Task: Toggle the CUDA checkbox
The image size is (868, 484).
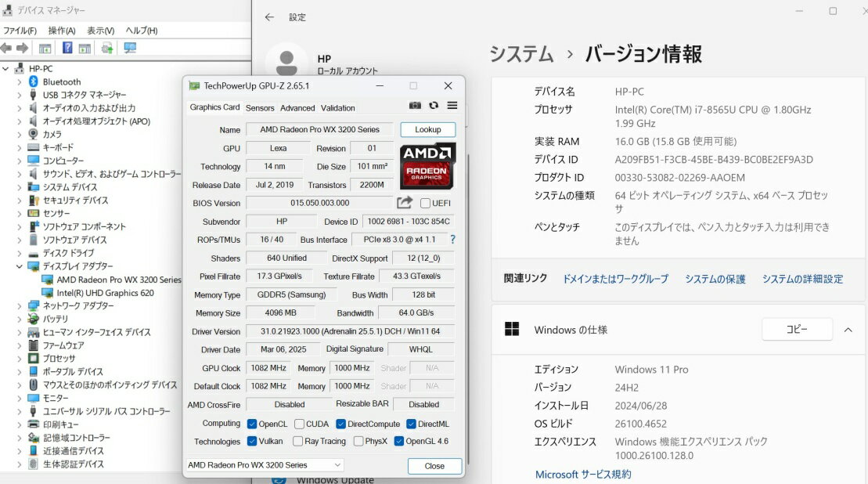Action: 300,424
